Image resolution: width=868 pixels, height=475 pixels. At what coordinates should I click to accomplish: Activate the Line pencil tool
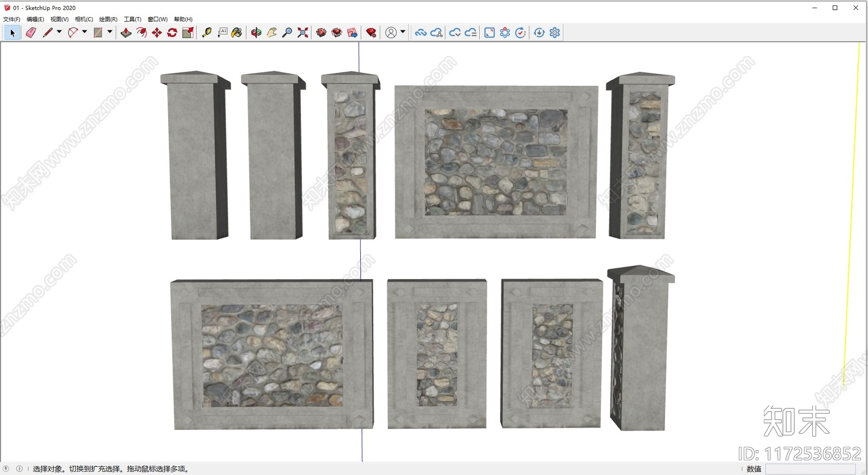(48, 33)
